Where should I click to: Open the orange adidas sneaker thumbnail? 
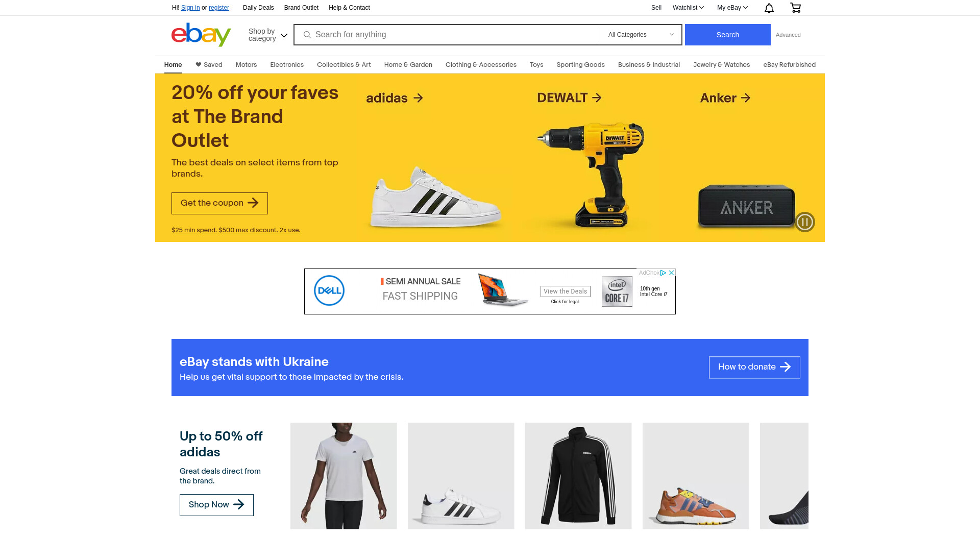coord(696,476)
